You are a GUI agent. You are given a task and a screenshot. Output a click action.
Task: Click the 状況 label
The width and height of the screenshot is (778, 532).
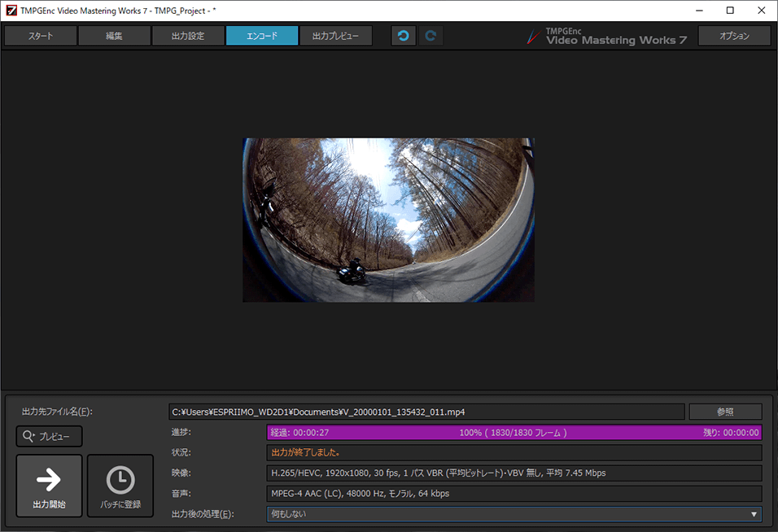click(181, 452)
